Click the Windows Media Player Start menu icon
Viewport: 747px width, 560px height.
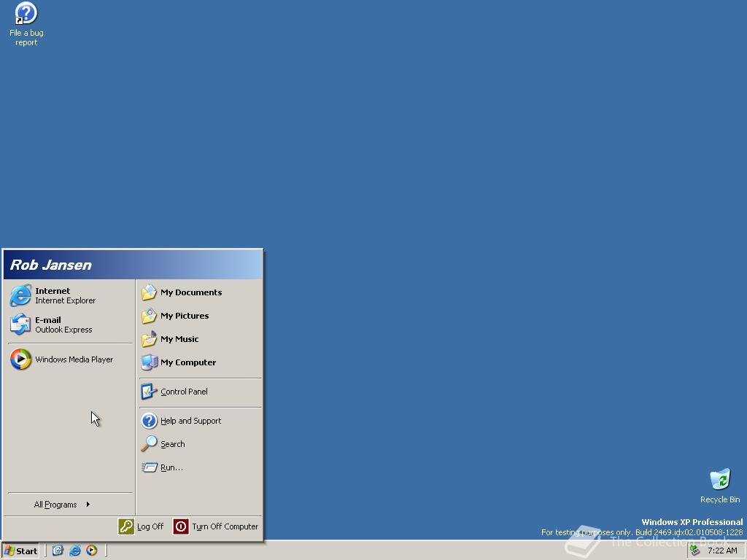click(x=20, y=359)
